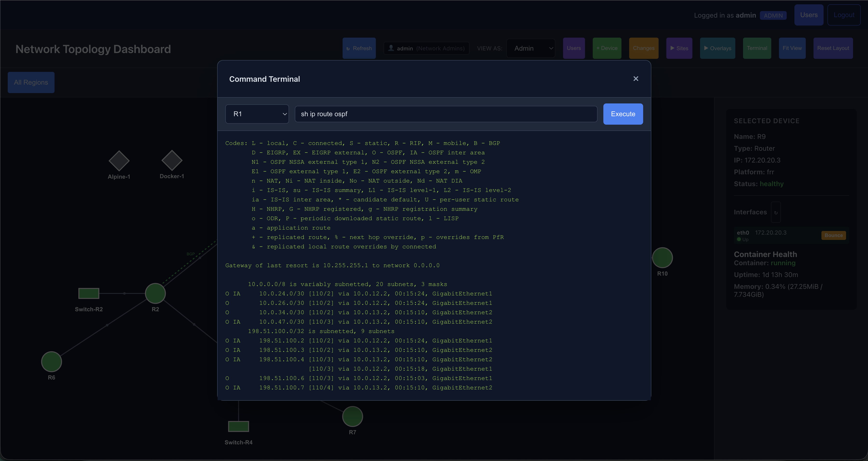
Task: Click the eth0 Up status indicator
Action: pyautogui.click(x=742, y=239)
